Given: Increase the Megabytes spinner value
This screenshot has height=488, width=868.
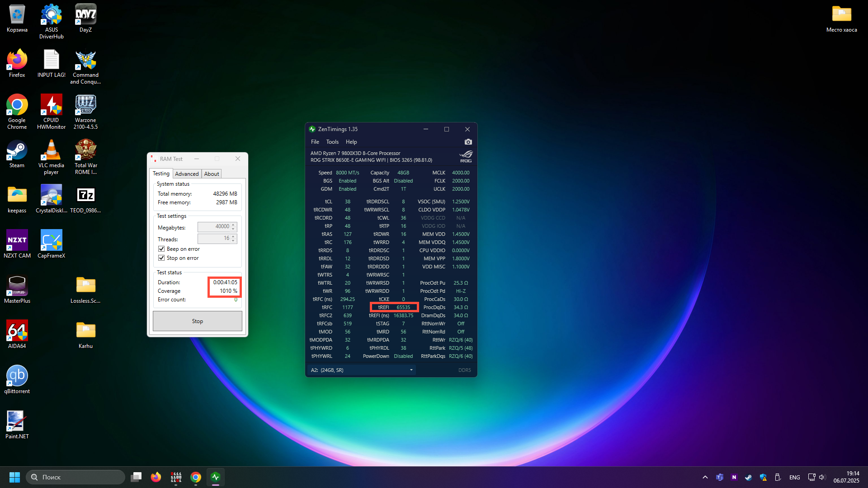Looking at the screenshot, I should pyautogui.click(x=233, y=225).
